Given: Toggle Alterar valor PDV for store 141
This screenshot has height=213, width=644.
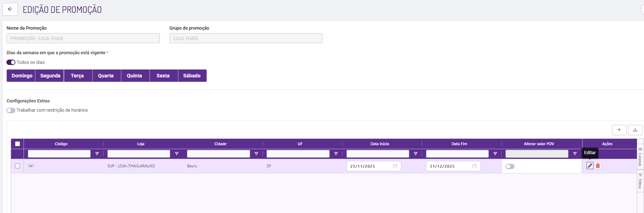Looking at the screenshot, I should [x=510, y=167].
